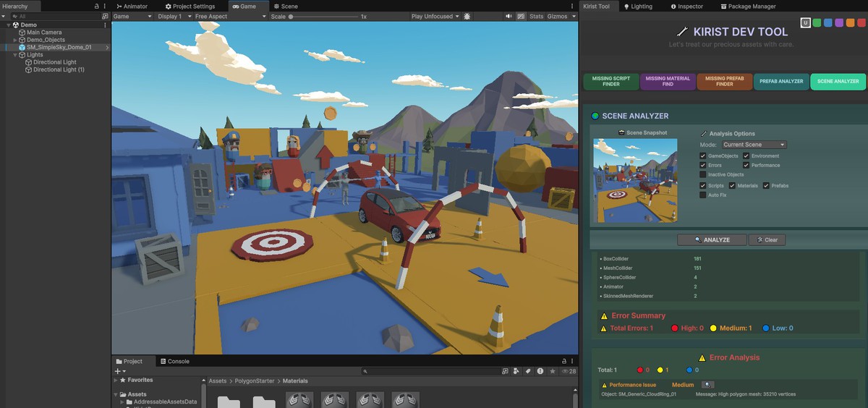Uncheck the Scripts checkbox
This screenshot has height=408, width=868.
tap(703, 186)
